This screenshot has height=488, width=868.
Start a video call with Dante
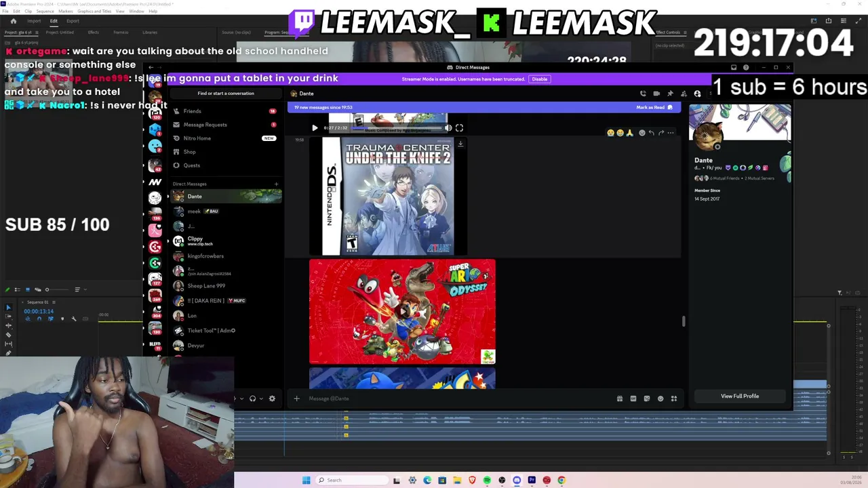(656, 94)
